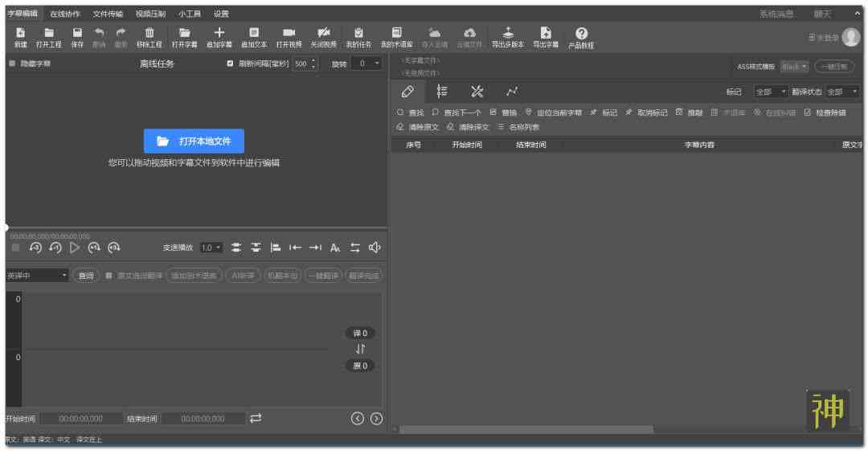Close the video with 关闭视频 icon
868x451 pixels.
pos(324,37)
